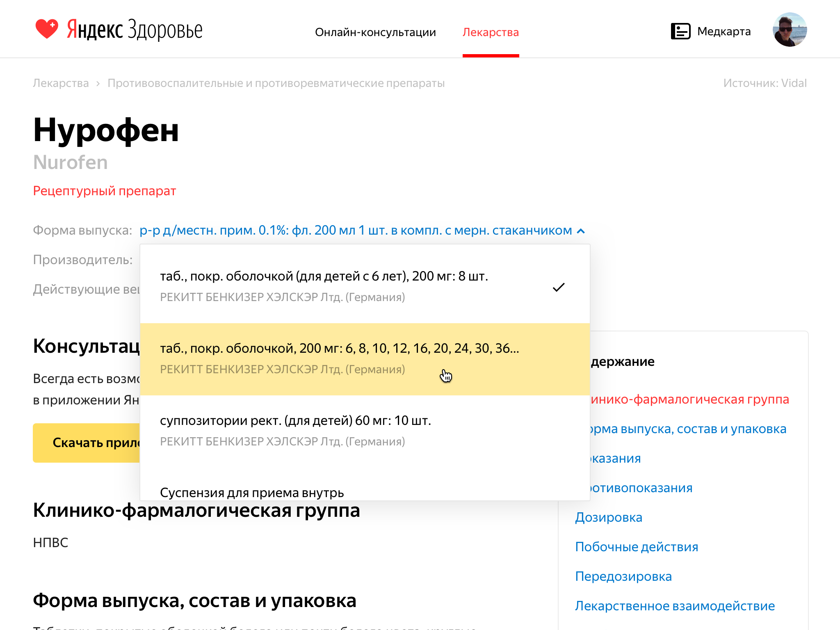Click the Форма выпуска: label

point(82,230)
